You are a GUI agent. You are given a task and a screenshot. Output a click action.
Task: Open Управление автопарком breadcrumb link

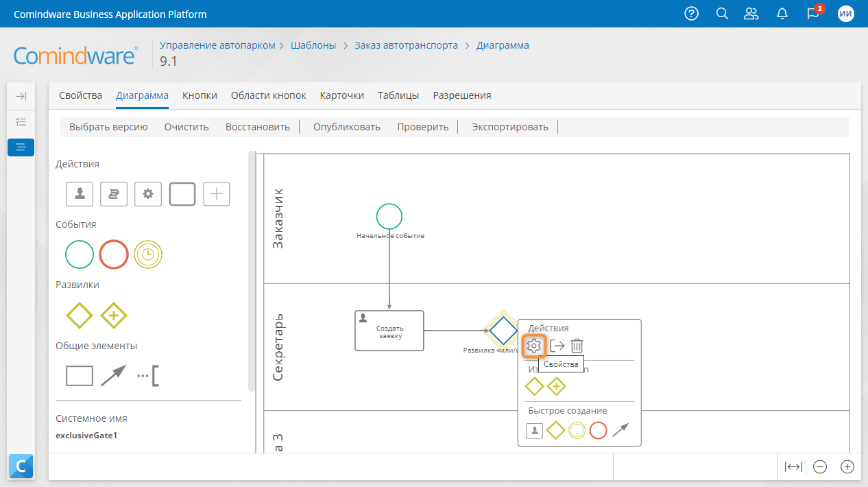(217, 45)
